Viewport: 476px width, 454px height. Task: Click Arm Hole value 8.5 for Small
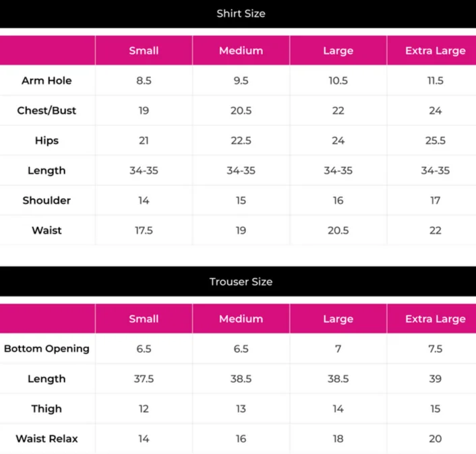[x=144, y=81]
